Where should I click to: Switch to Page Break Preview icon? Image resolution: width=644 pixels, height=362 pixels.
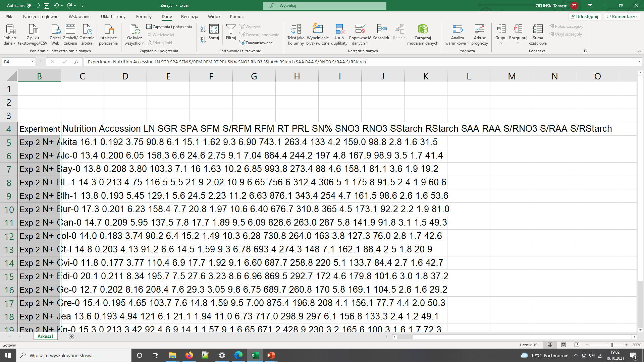click(x=577, y=345)
